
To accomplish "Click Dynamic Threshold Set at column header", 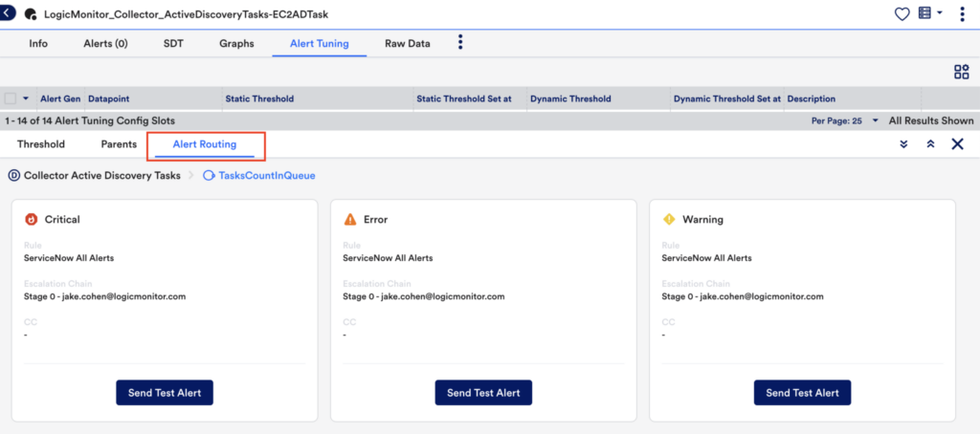I will 727,98.
